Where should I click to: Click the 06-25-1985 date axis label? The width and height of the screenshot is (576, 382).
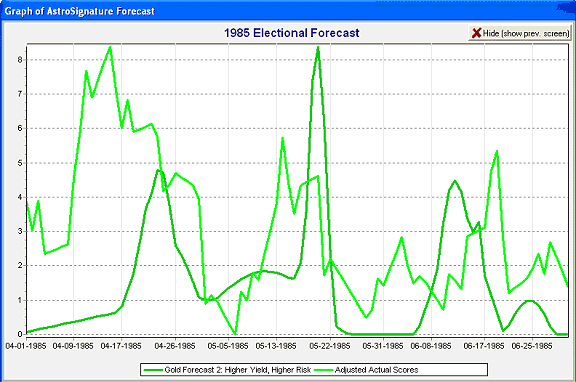[x=532, y=346]
